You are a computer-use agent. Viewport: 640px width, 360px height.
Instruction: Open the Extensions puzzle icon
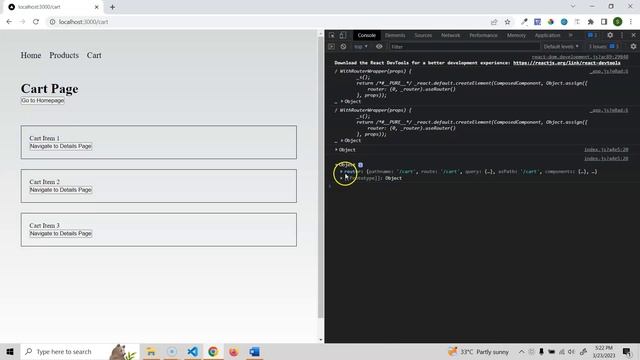(590, 22)
